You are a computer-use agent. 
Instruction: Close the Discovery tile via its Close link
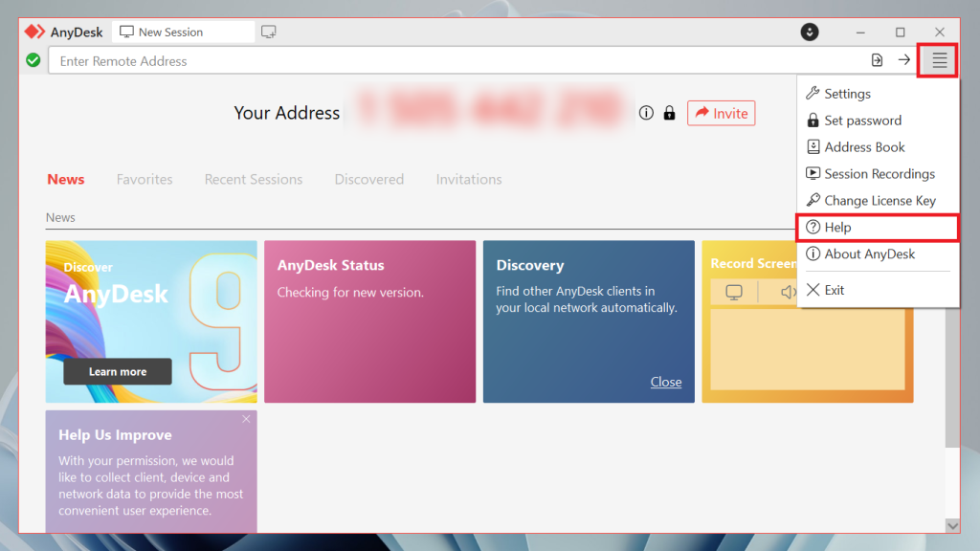666,382
